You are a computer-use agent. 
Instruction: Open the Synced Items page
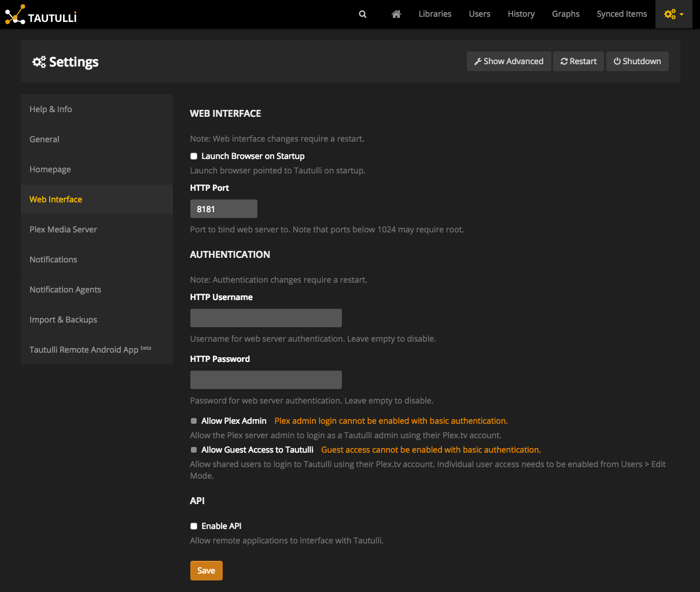[621, 14]
